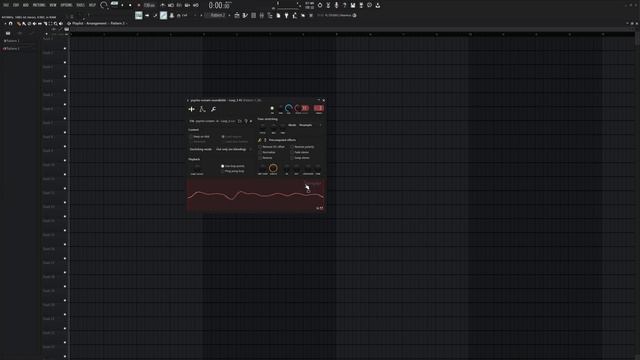Click the transport record button

click(x=139, y=5)
